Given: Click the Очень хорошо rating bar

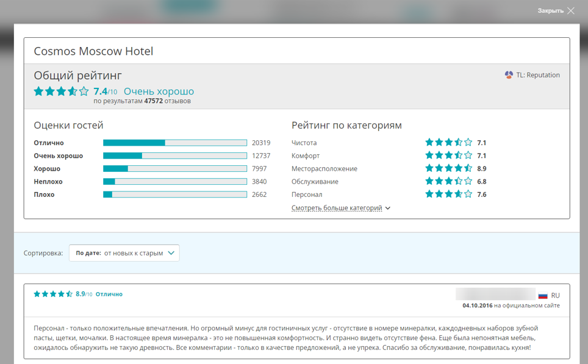Looking at the screenshot, I should point(175,155).
